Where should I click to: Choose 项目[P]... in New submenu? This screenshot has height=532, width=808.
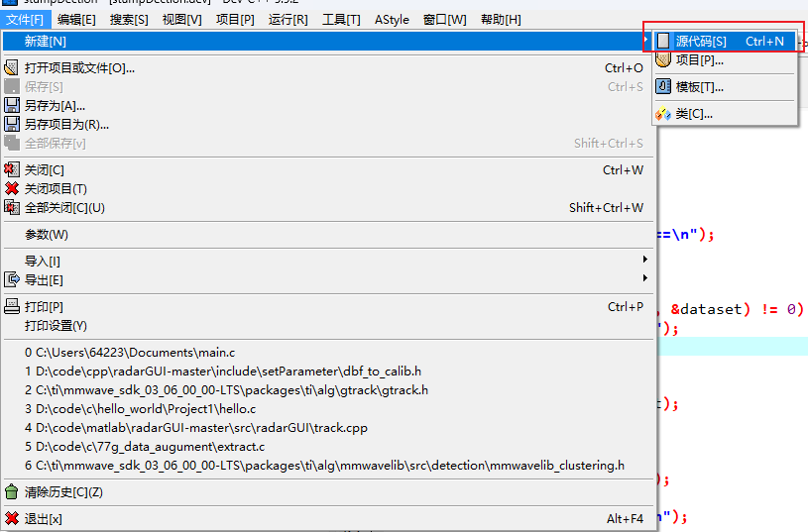click(725, 59)
